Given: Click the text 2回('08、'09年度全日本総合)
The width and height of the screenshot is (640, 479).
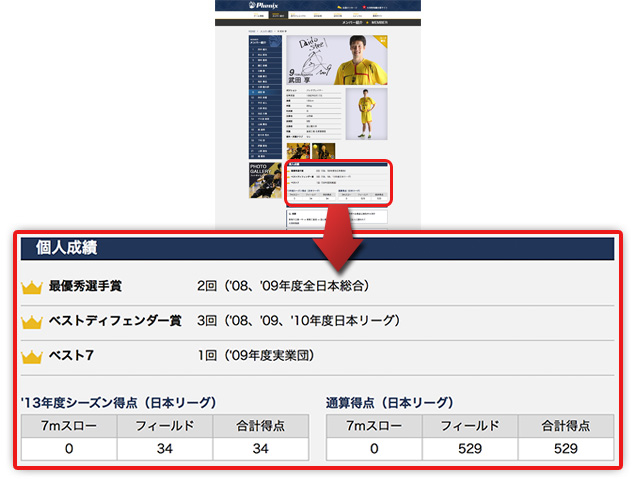Looking at the screenshot, I should (x=282, y=286).
